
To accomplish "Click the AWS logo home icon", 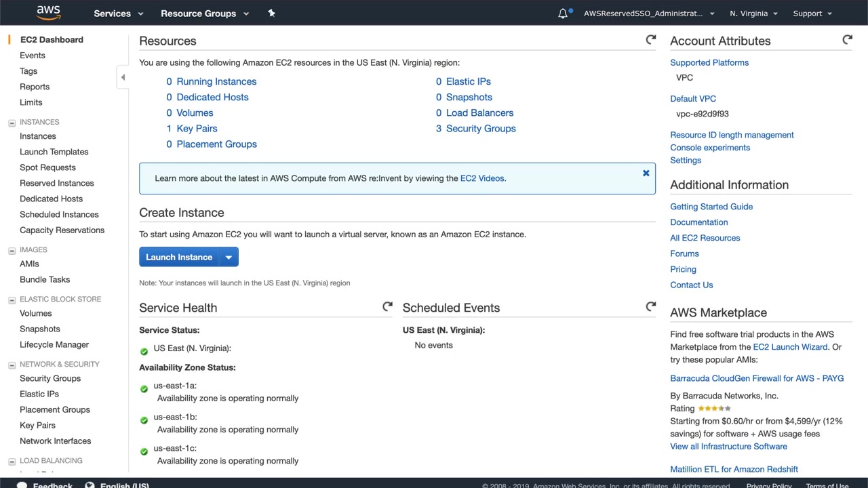I will (x=49, y=13).
